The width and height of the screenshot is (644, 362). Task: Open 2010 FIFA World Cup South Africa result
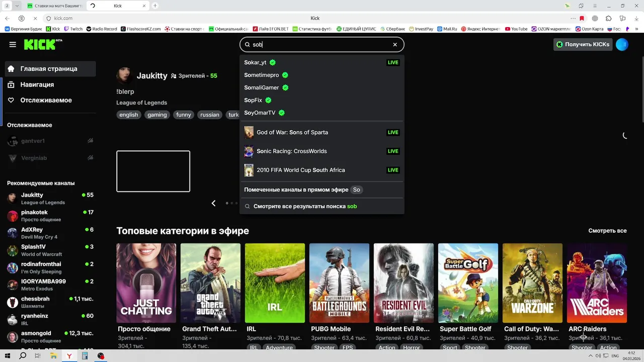click(x=322, y=170)
